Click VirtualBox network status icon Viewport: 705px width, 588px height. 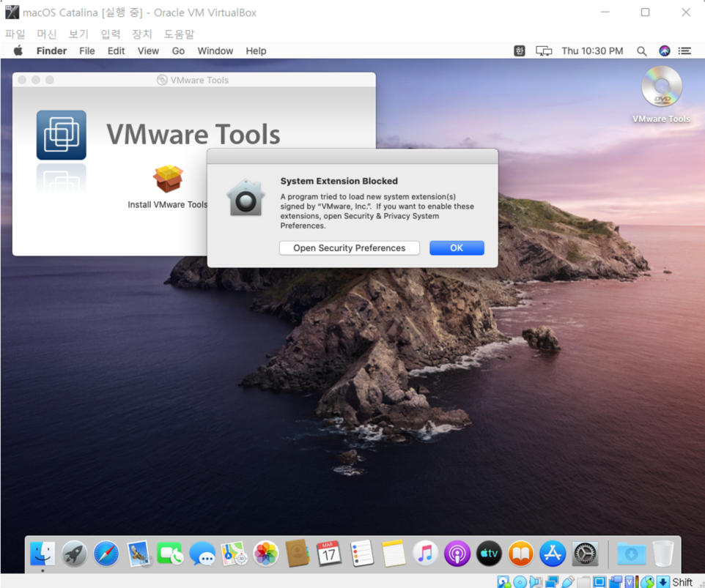[x=552, y=581]
